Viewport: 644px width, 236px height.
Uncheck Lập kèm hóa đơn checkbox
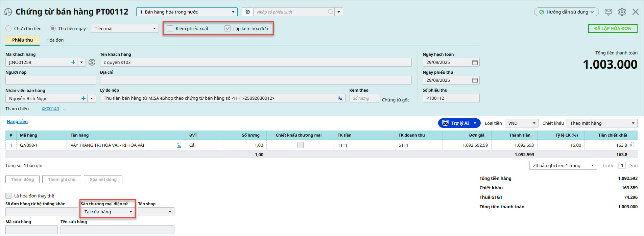(x=228, y=28)
